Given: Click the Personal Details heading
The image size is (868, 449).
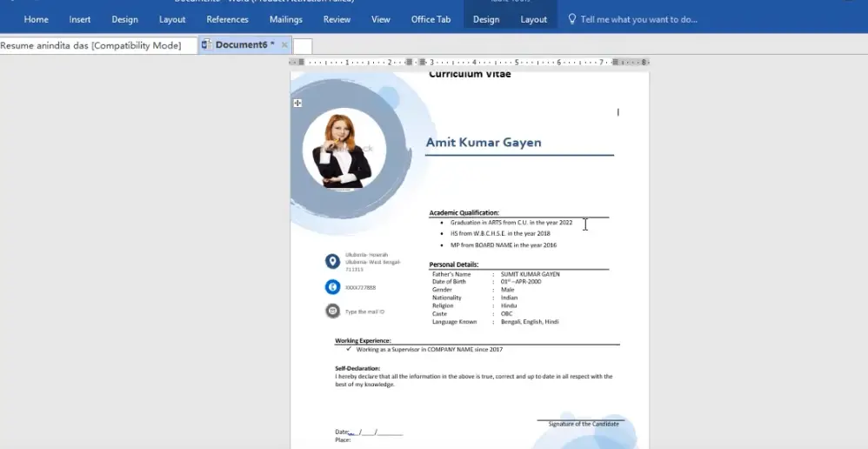Looking at the screenshot, I should [454, 265].
